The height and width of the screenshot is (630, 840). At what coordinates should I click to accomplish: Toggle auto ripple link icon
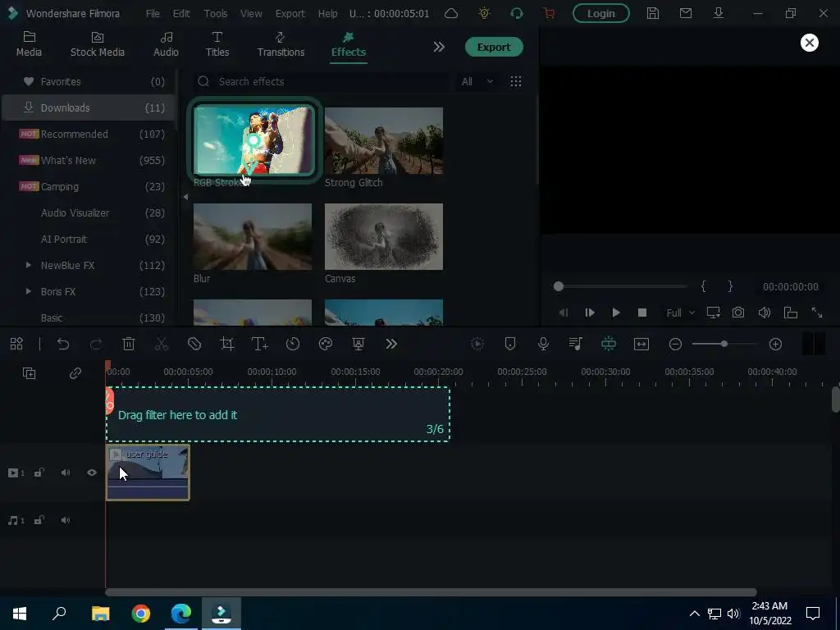pos(75,373)
